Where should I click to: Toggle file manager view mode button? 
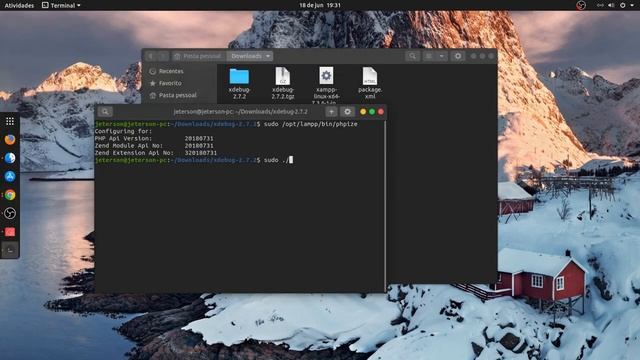(x=429, y=56)
